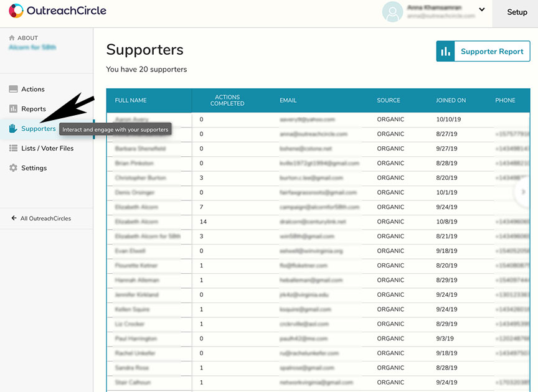
Task: Click the joined date 9/18/19 in the row with 0 actions above a 1
Action: pos(446,251)
